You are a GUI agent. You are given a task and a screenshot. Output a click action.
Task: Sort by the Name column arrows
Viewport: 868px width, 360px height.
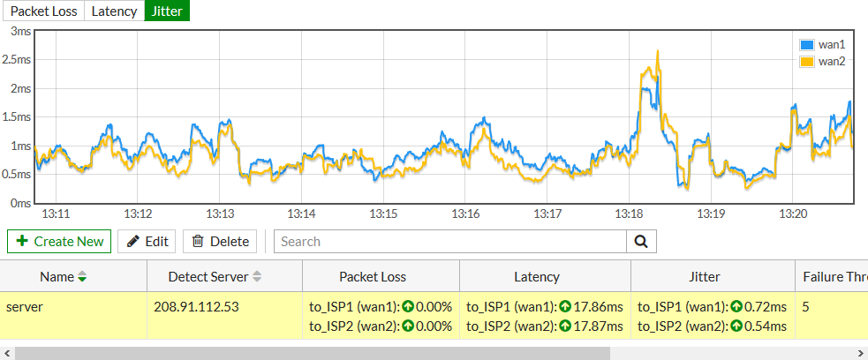click(83, 277)
